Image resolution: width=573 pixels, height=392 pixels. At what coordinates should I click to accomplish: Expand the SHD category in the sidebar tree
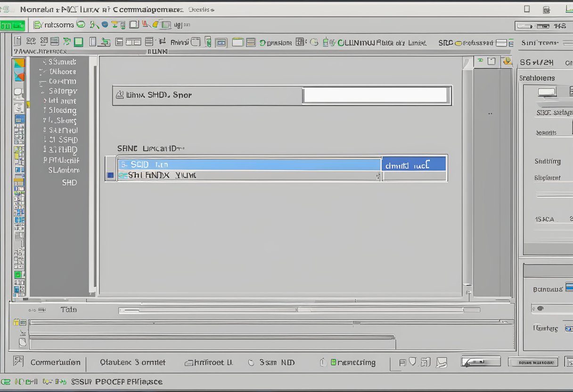coord(69,183)
